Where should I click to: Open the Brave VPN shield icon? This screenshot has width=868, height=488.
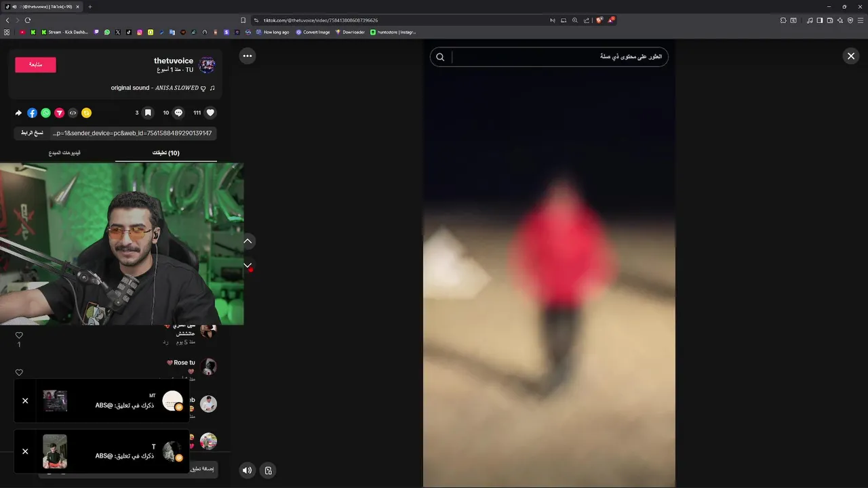click(x=850, y=20)
